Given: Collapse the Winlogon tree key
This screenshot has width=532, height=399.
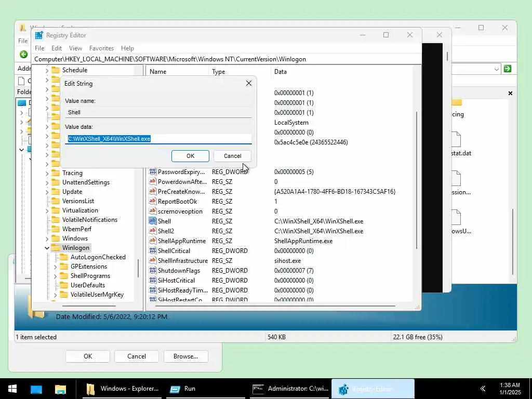Looking at the screenshot, I should click(x=47, y=248).
